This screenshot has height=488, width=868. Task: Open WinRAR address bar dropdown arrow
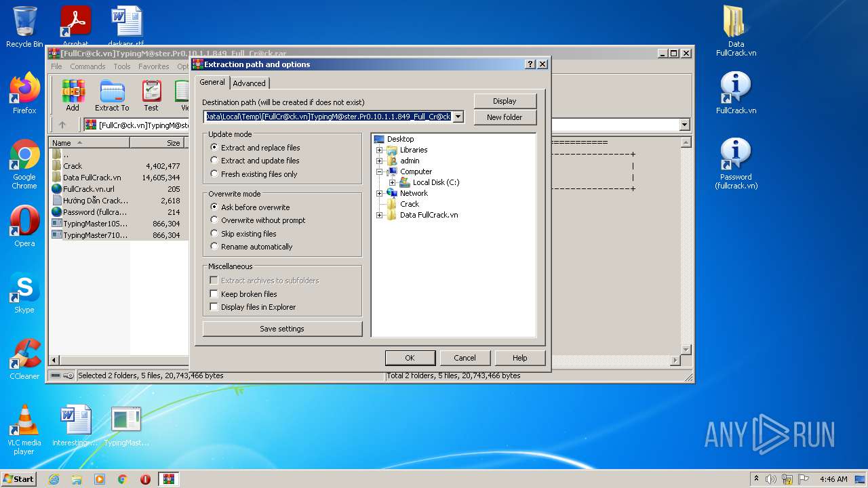click(x=684, y=125)
